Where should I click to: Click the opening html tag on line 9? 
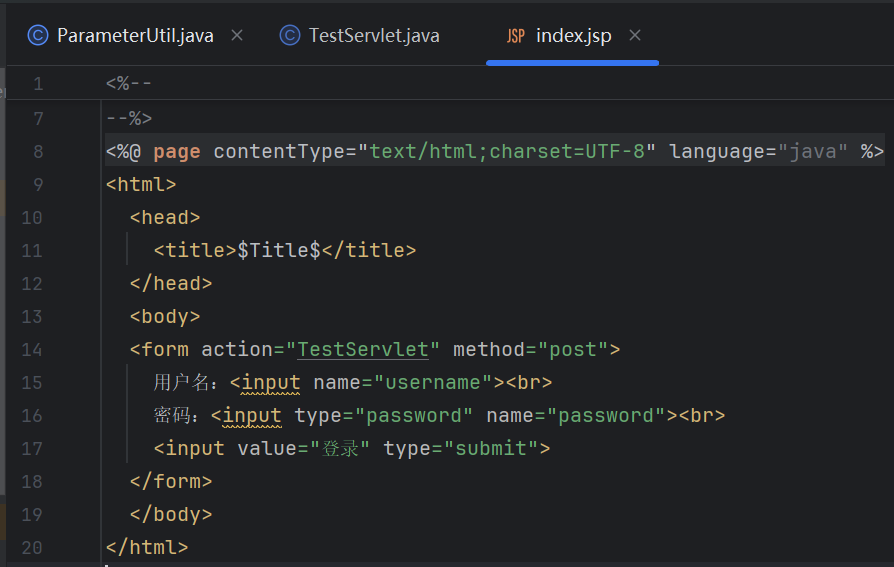click(141, 184)
